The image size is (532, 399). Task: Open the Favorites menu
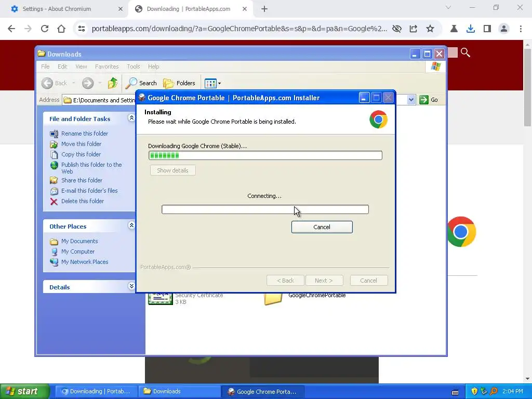point(107,66)
